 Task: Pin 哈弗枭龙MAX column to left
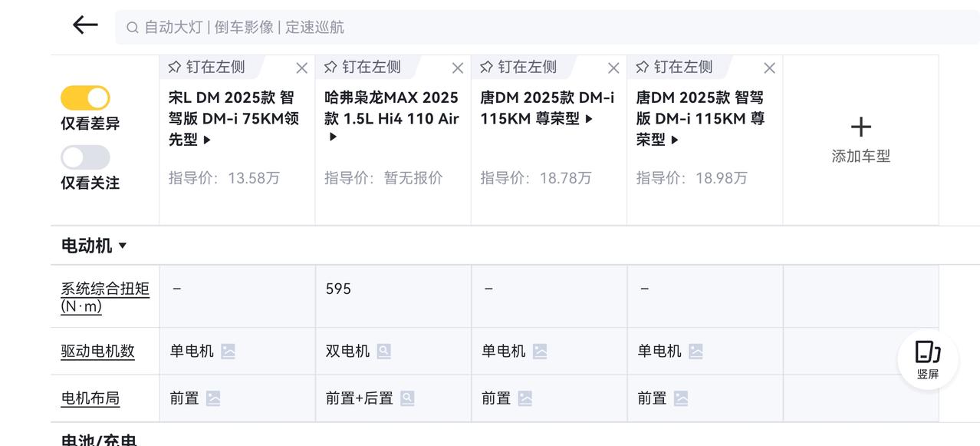click(x=362, y=67)
